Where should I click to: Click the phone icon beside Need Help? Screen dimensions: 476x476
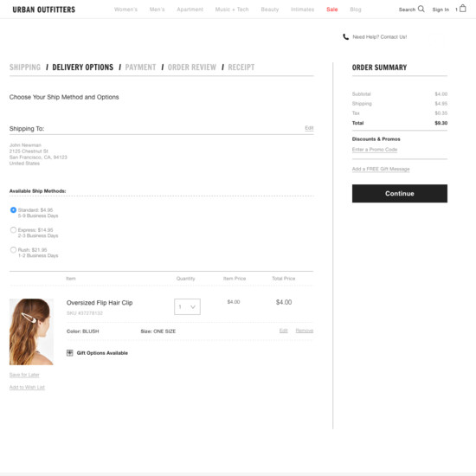pos(345,36)
